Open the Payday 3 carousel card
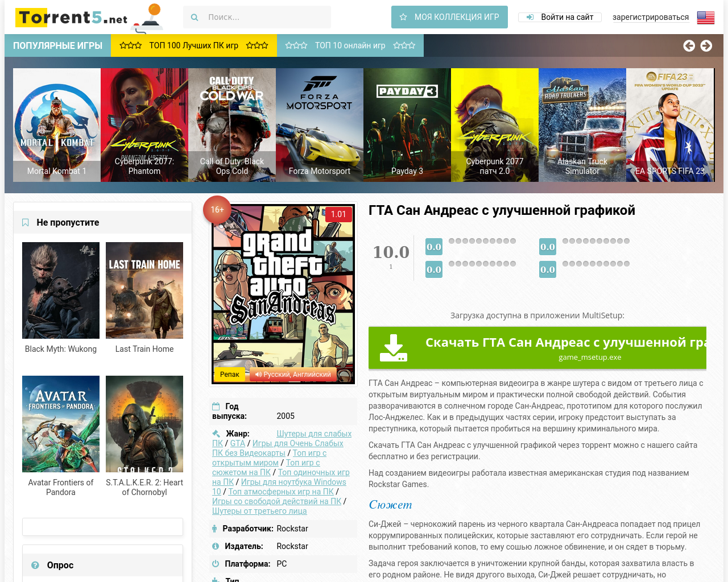The height and width of the screenshot is (582, 728). point(407,125)
